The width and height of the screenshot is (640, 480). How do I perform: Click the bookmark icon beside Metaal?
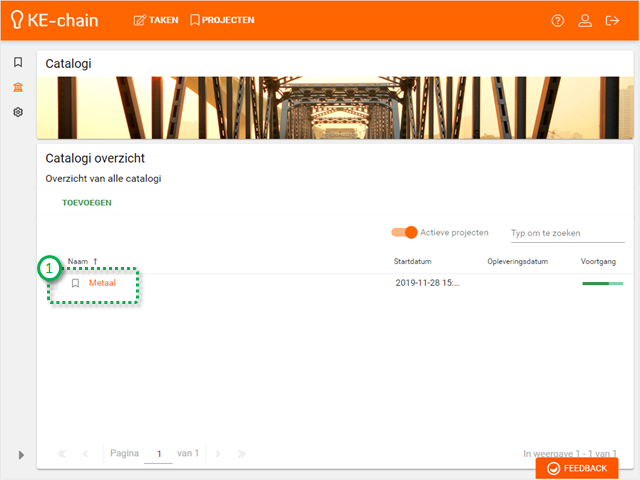75,283
